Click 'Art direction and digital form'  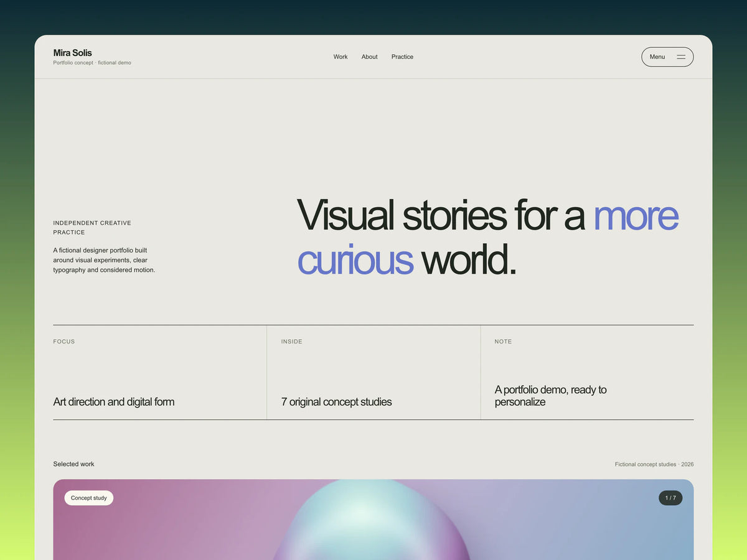[x=114, y=402]
